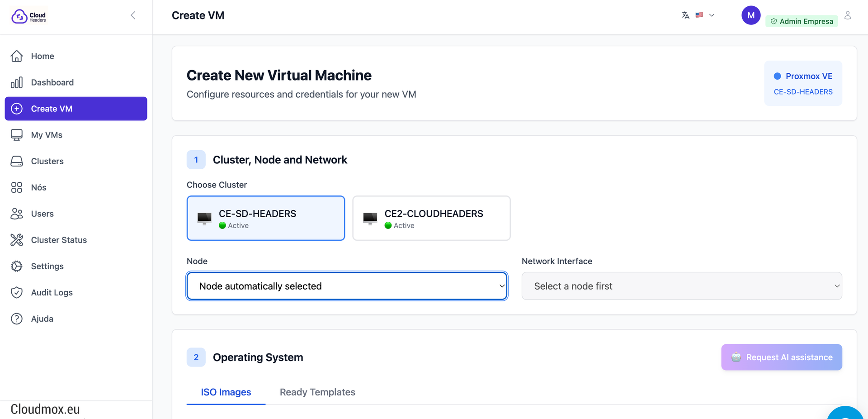The width and height of the screenshot is (868, 419).
Task: Click the user avatar with letter M
Action: pos(750,15)
